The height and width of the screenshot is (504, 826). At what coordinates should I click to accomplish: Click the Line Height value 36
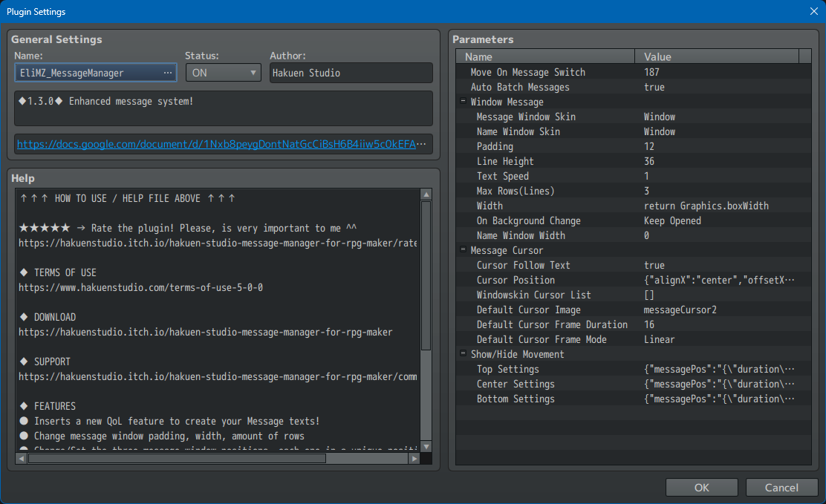649,161
